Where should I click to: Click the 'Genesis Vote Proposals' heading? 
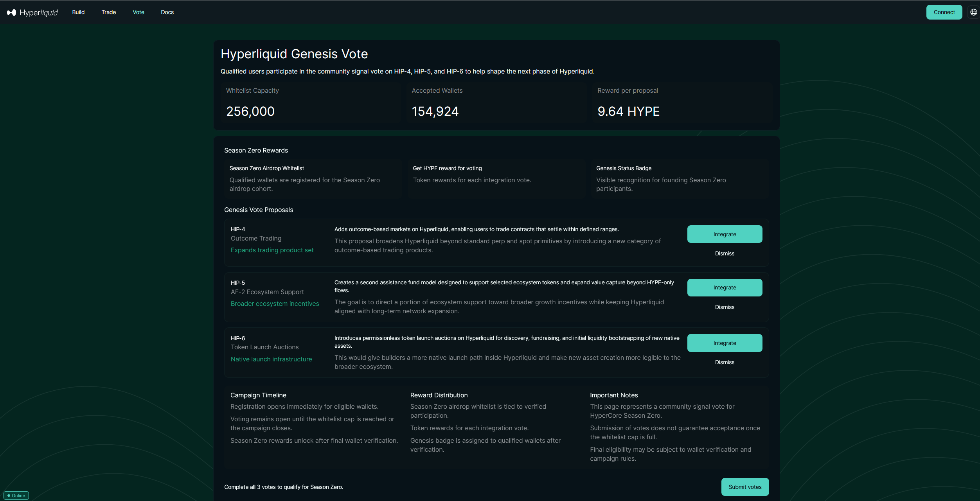tap(259, 210)
